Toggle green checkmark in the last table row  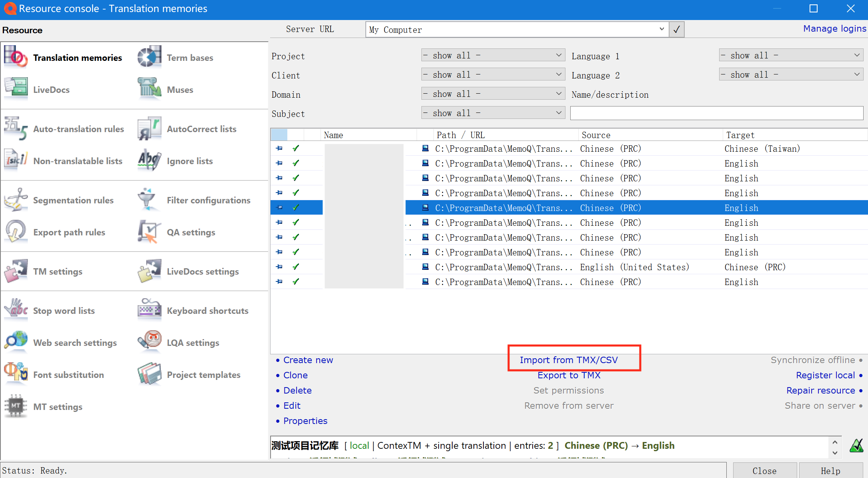click(x=296, y=281)
